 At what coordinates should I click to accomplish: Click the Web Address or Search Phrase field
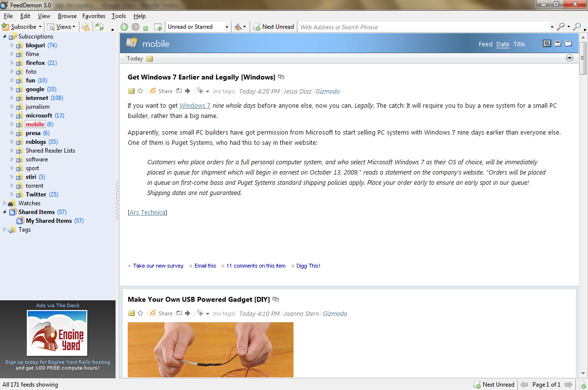point(424,27)
